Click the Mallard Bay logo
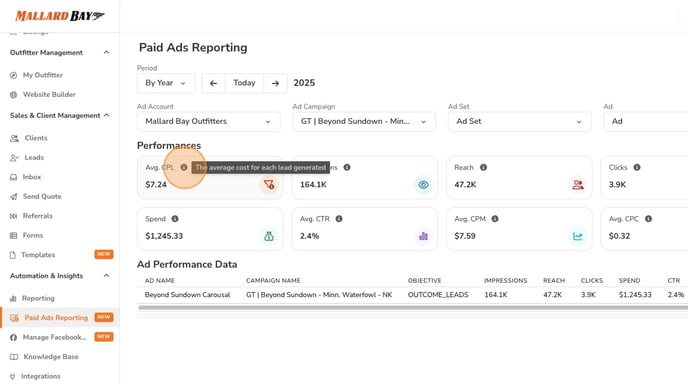Viewport: 688px width, 384px height. click(60, 16)
